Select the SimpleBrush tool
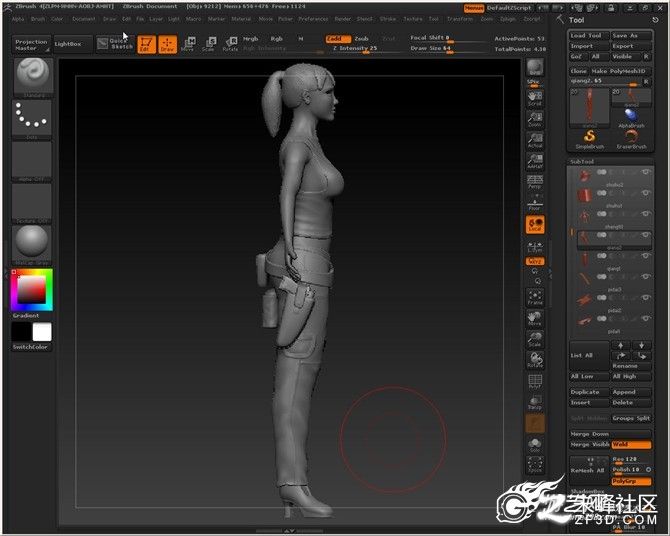 (589, 139)
